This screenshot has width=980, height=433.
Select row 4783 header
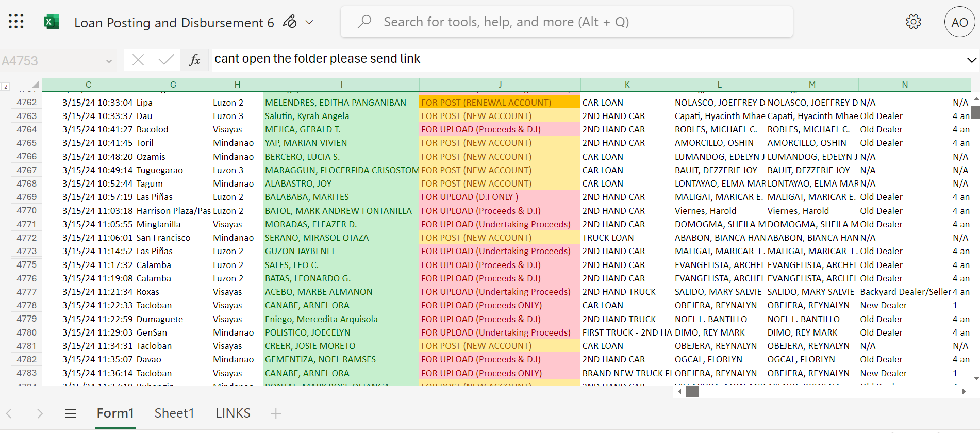(26, 373)
